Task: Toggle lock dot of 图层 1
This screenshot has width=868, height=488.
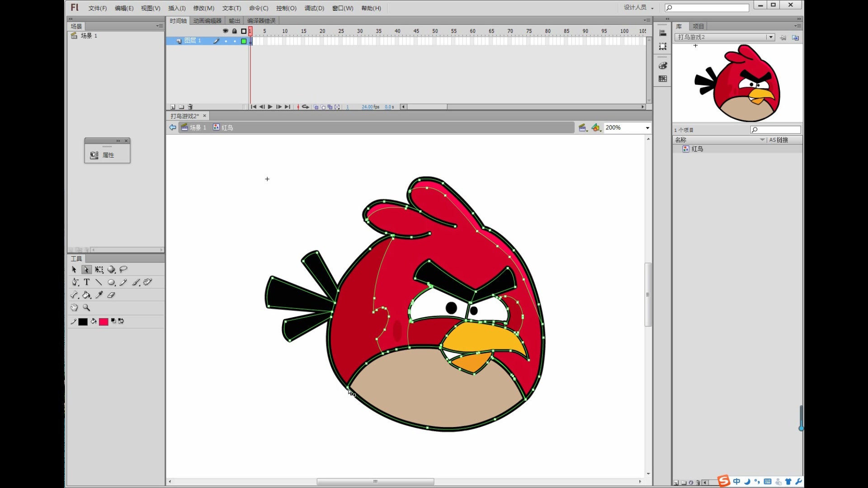Action: 235,41
